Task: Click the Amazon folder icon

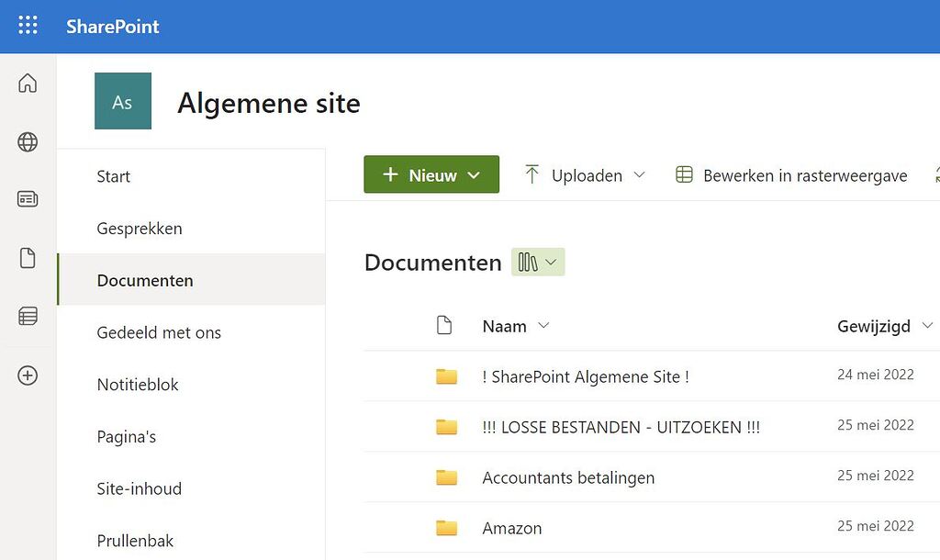Action: click(x=446, y=527)
